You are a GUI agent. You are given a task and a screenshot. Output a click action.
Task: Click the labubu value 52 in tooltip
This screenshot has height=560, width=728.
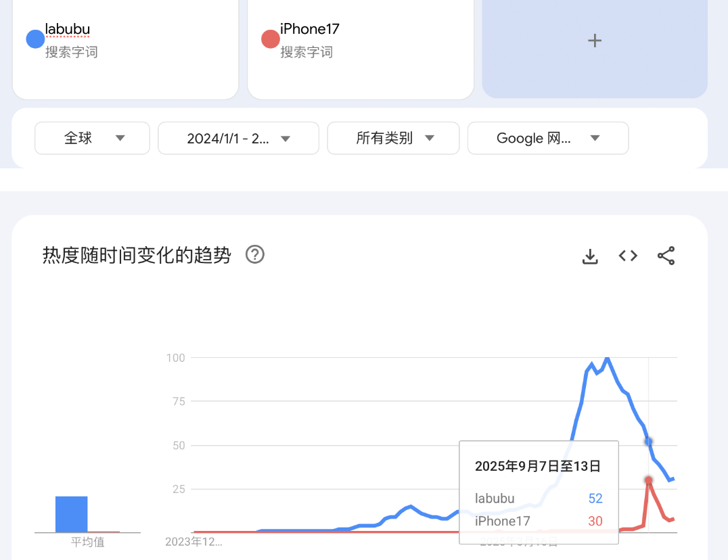595,498
